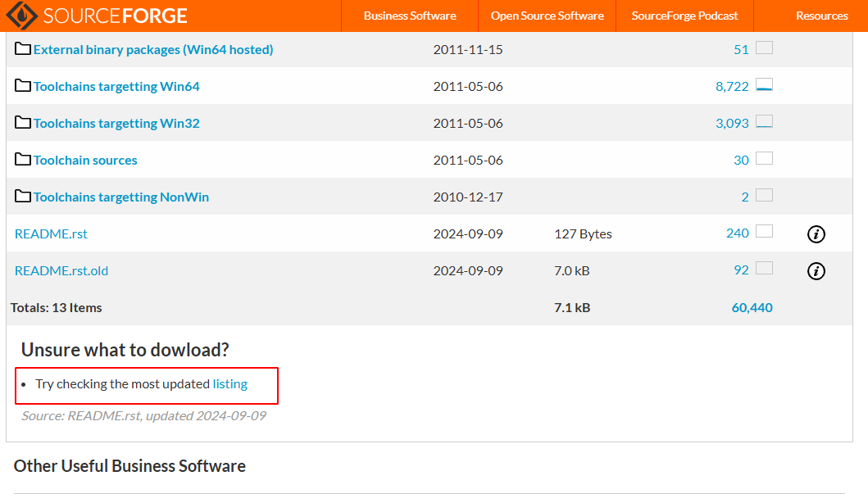Screen dimensions: 868x503
Task: Go to SourceForge Podcast
Action: [684, 16]
